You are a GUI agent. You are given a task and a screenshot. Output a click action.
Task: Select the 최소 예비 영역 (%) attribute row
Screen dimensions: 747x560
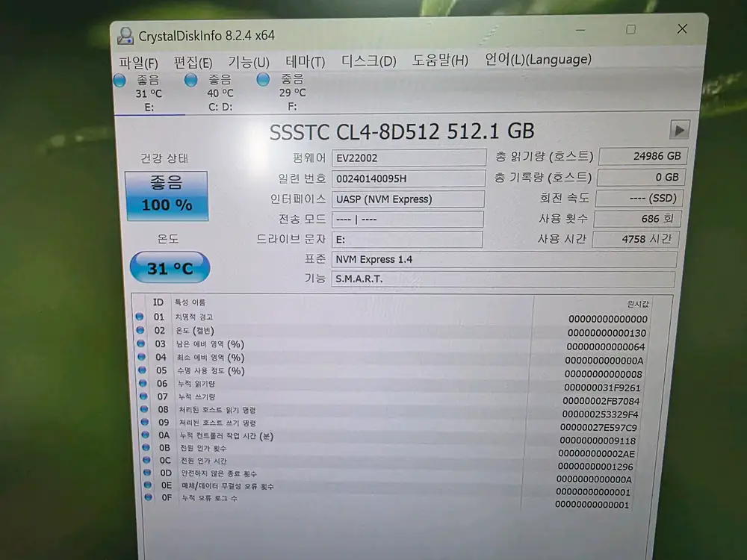tap(391, 358)
